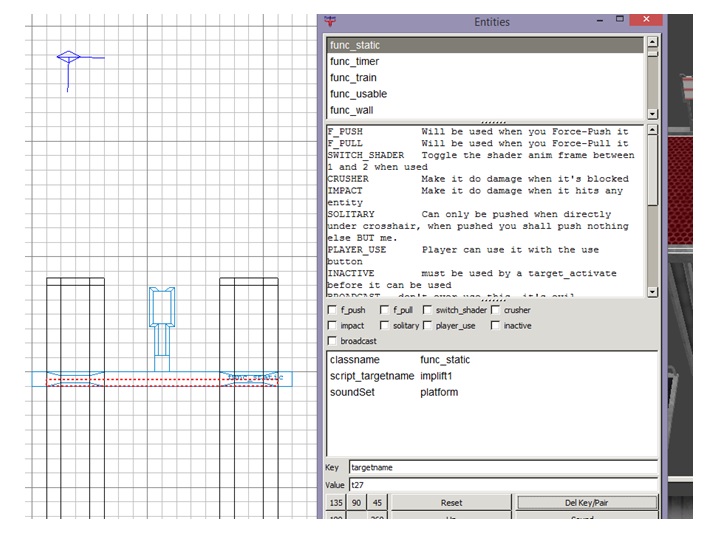
Task: Click the Reset button
Action: 451,503
